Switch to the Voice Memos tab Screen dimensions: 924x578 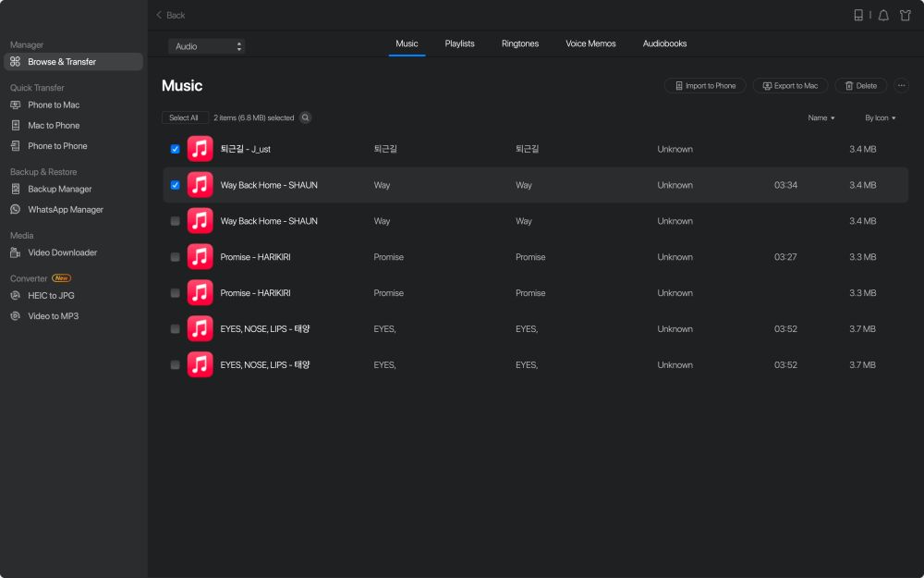(x=590, y=43)
